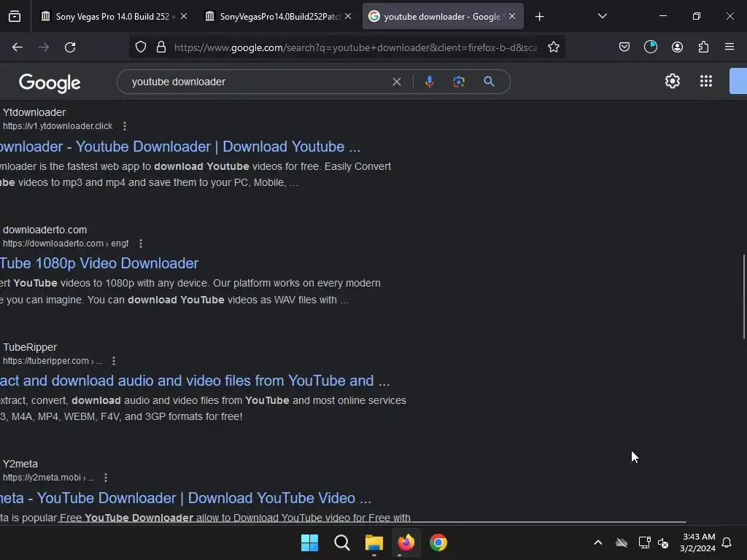Viewport: 747px width, 560px height.
Task: Open Tube 1080p Video Downloader result
Action: tap(99, 263)
